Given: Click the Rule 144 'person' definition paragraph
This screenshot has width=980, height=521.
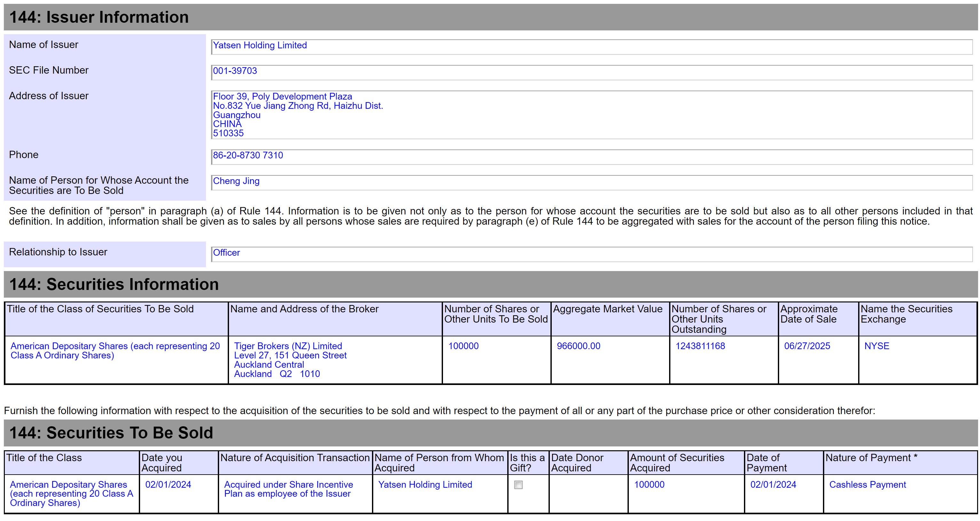Looking at the screenshot, I should [490, 216].
